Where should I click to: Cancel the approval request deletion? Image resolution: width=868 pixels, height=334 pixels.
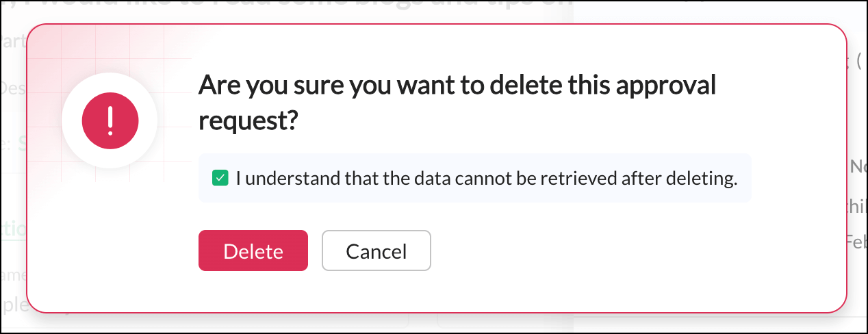(376, 251)
